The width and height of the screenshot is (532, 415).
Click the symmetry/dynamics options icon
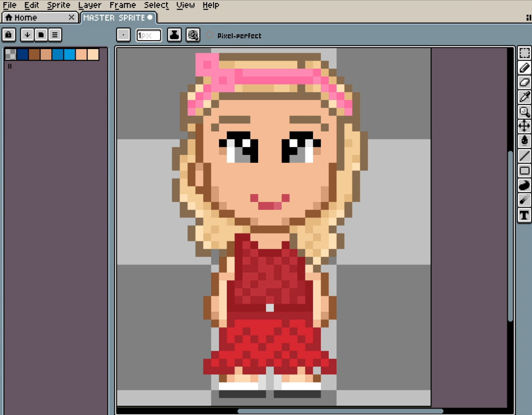(x=193, y=35)
